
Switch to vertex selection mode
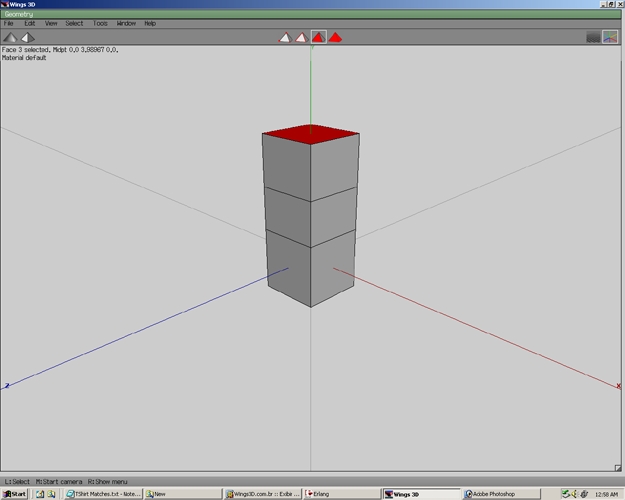[x=285, y=37]
